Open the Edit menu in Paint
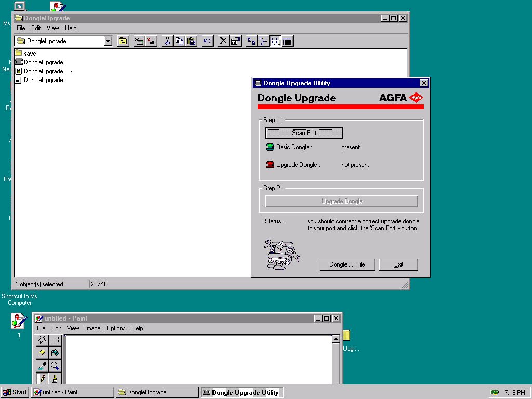 point(56,328)
